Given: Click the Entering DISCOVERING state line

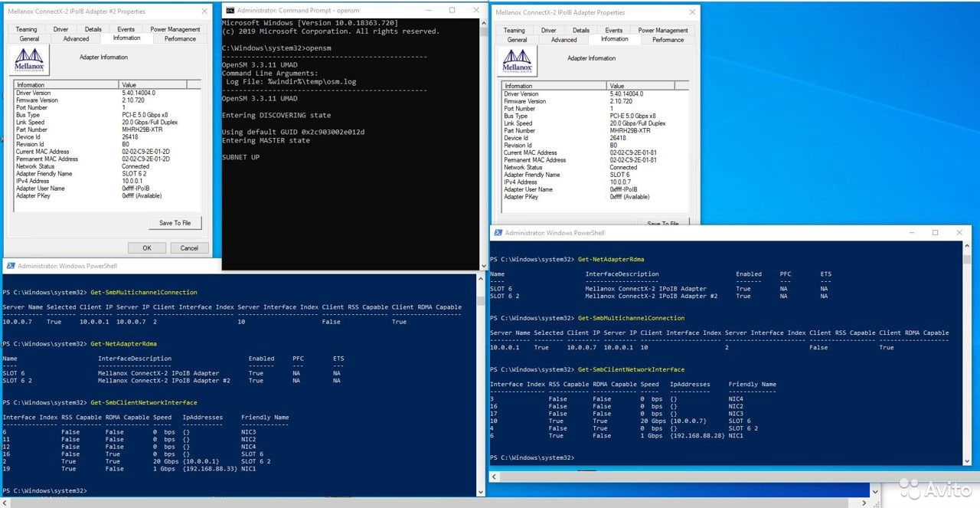Looking at the screenshot, I should pyautogui.click(x=276, y=115).
